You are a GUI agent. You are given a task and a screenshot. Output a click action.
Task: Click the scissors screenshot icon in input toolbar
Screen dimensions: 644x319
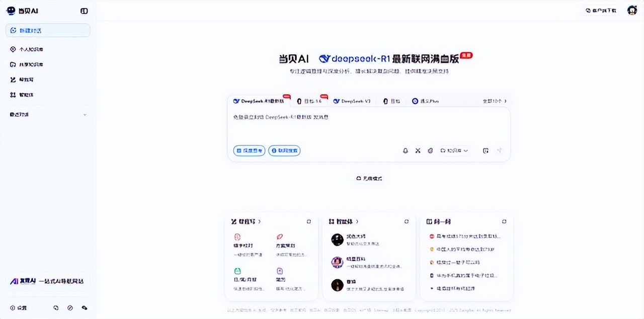[x=418, y=150]
